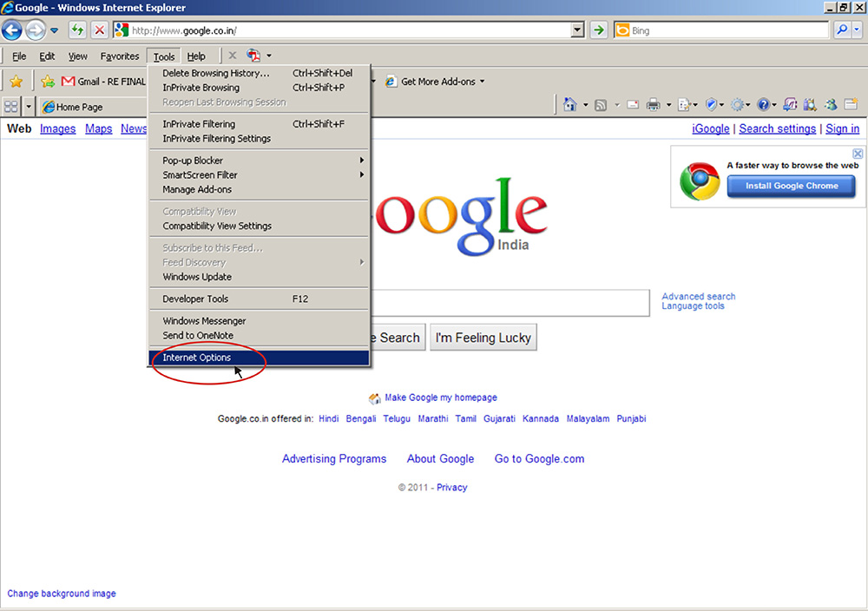Expand Pop-up Blocker submenu
Viewport: 868px width, 611px height.
tap(259, 161)
